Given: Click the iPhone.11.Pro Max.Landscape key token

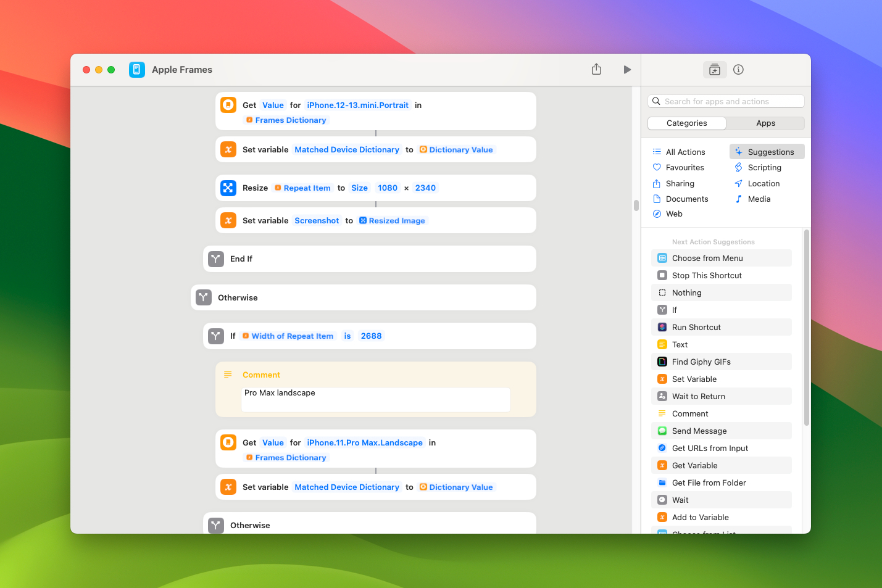Looking at the screenshot, I should click(365, 442).
